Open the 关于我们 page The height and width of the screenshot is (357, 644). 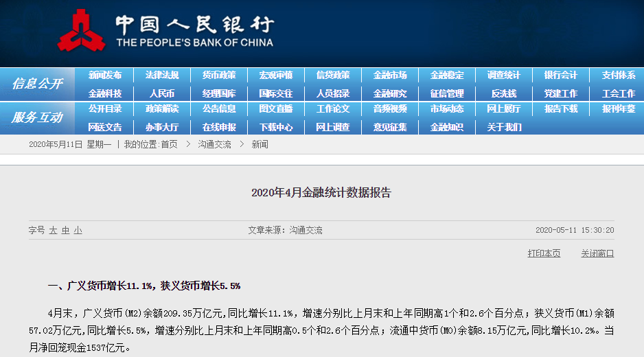[x=504, y=128]
